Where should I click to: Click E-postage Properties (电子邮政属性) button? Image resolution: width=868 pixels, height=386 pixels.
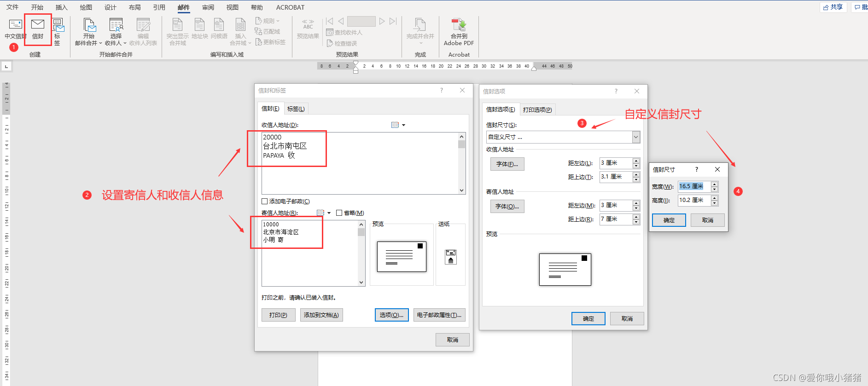(439, 315)
